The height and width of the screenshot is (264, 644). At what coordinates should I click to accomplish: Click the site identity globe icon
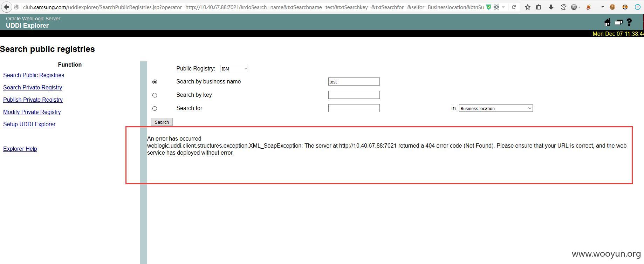click(16, 7)
